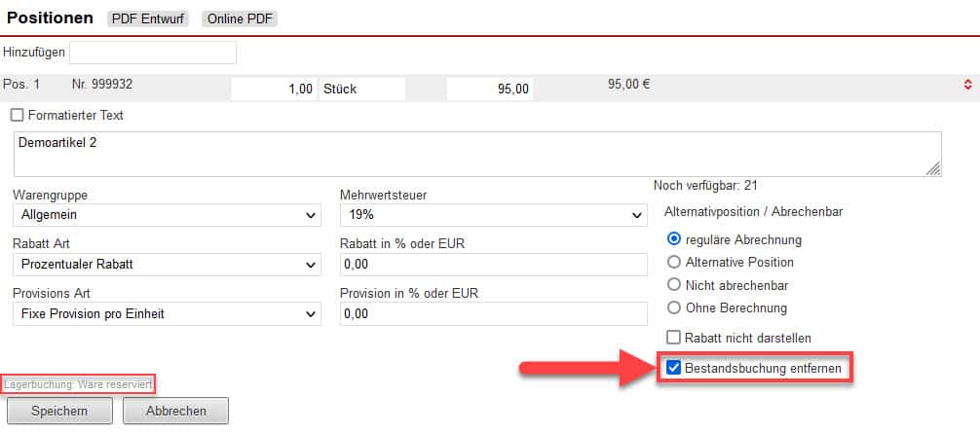
Task: Click the Demoartikel 2 description text area
Action: click(477, 155)
